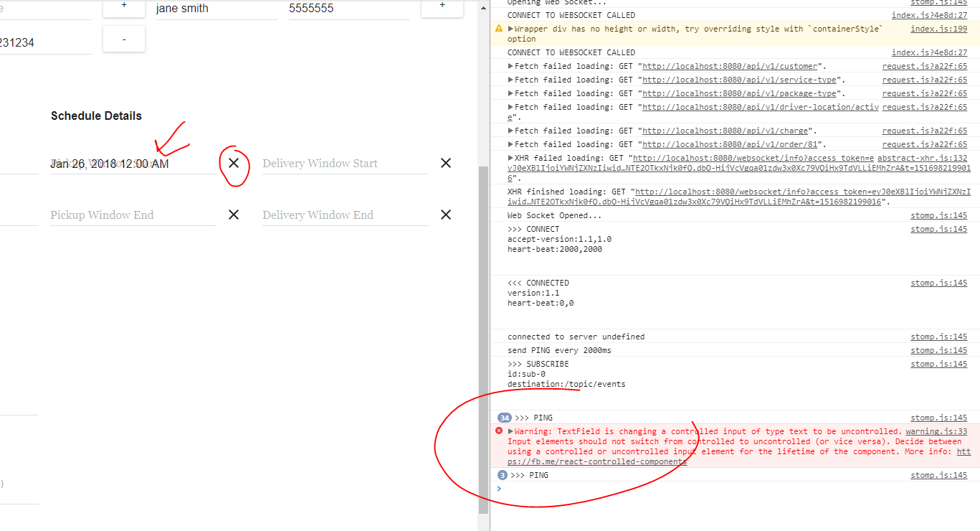The height and width of the screenshot is (531, 980).
Task: Open the localhost api/v1/order/81 URL
Action: [x=729, y=144]
